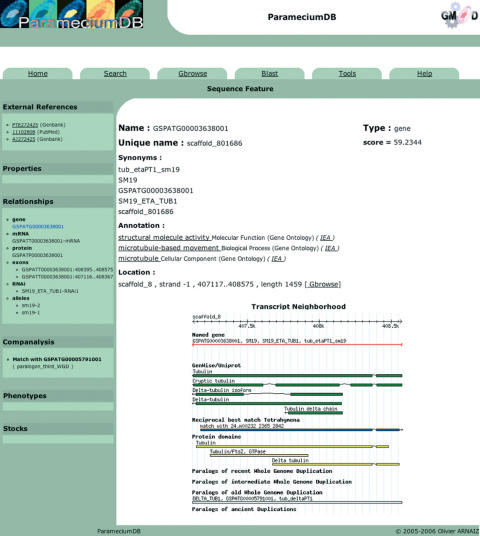Click gene GSPATG00003638001 in Relationships

click(x=38, y=226)
